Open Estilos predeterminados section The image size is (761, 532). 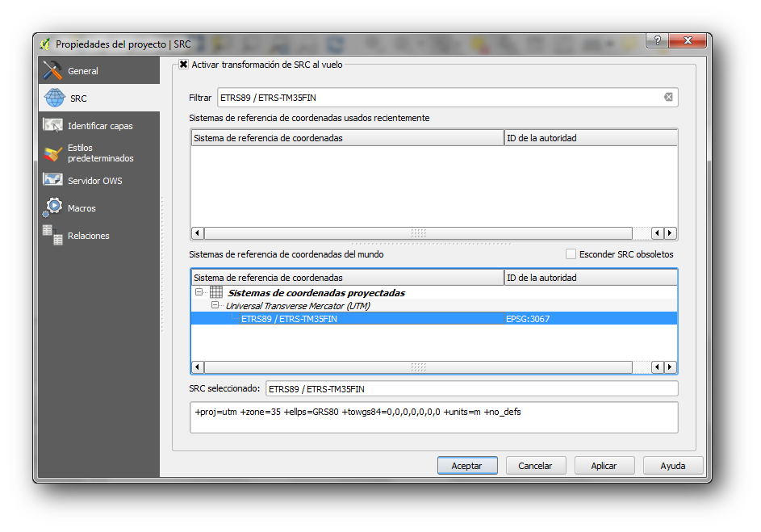[x=99, y=153]
